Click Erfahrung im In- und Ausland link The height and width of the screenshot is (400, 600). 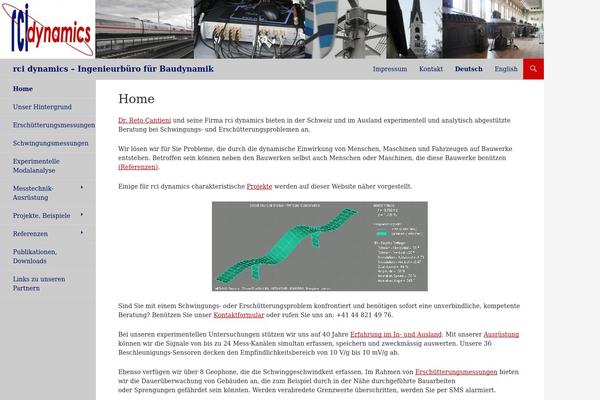pos(396,334)
